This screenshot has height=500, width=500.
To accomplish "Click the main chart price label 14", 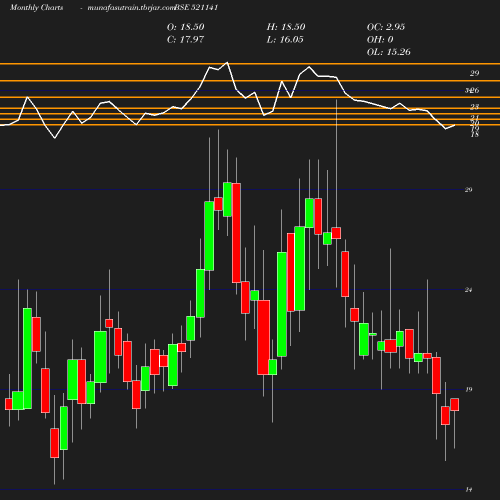I will tap(469, 490).
